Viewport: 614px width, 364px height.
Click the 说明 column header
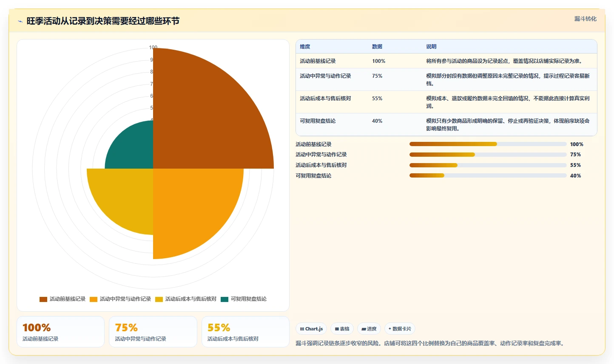(431, 47)
